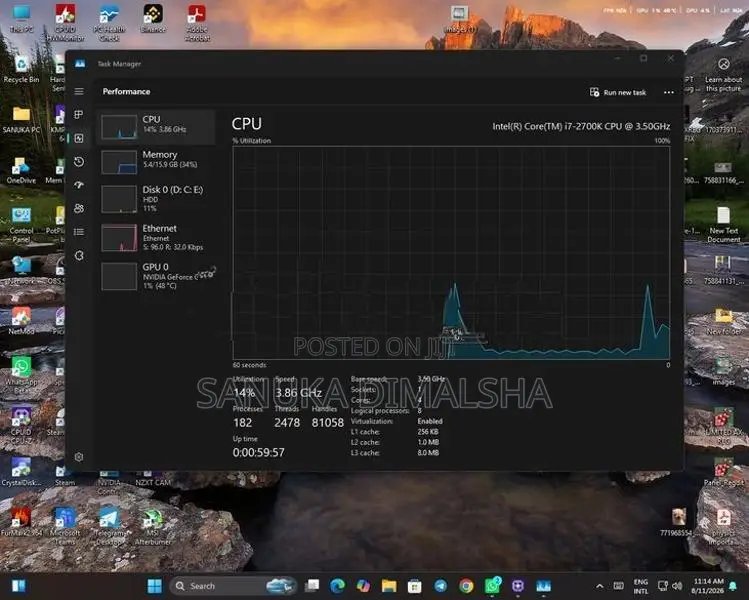Viewport: 749px width, 600px height.
Task: Select GPU 0 in performance list
Action: [156, 276]
